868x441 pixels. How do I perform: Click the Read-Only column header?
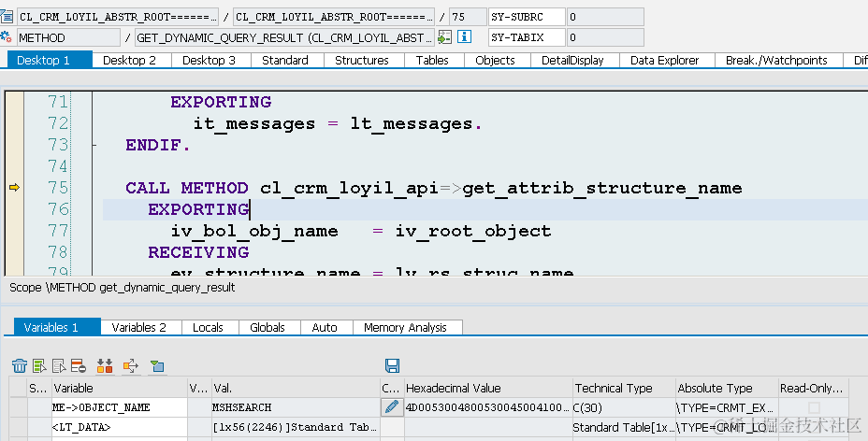[x=814, y=388]
